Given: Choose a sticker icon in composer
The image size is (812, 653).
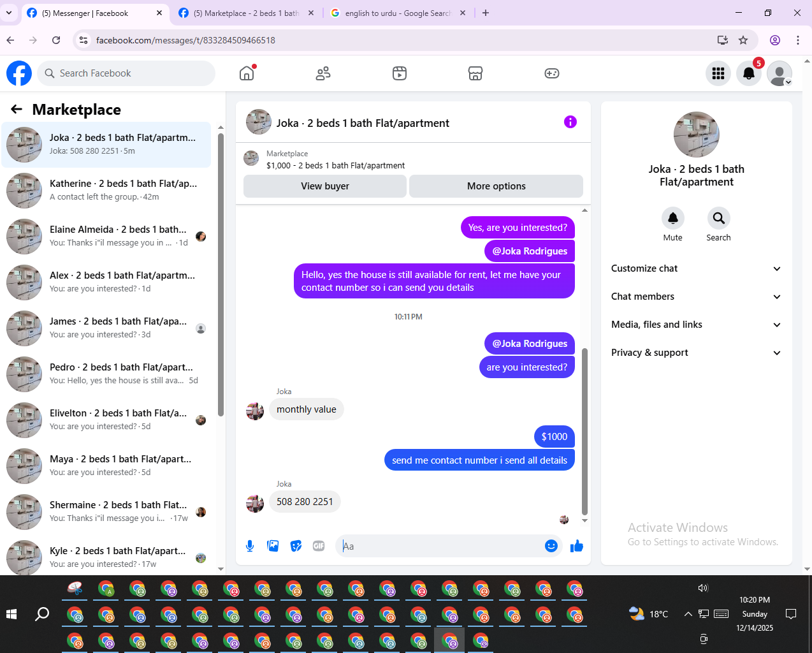Looking at the screenshot, I should click(296, 546).
